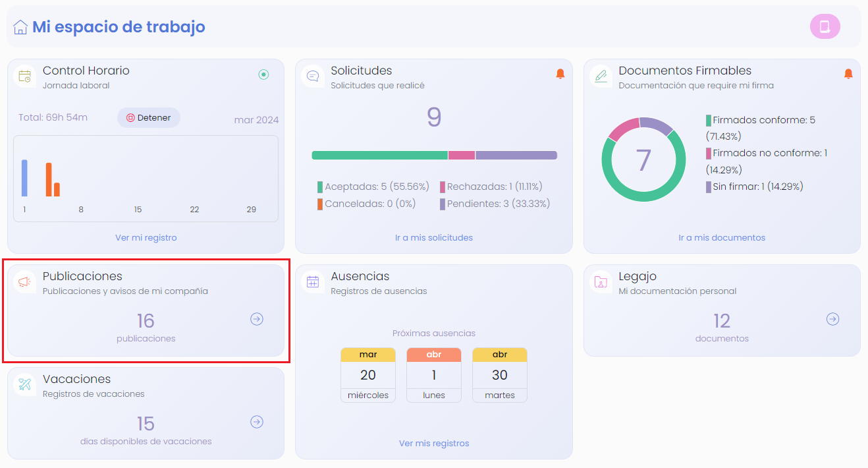This screenshot has width=868, height=468.
Task: Click the Solicitudes notification bell icon
Action: (x=560, y=74)
